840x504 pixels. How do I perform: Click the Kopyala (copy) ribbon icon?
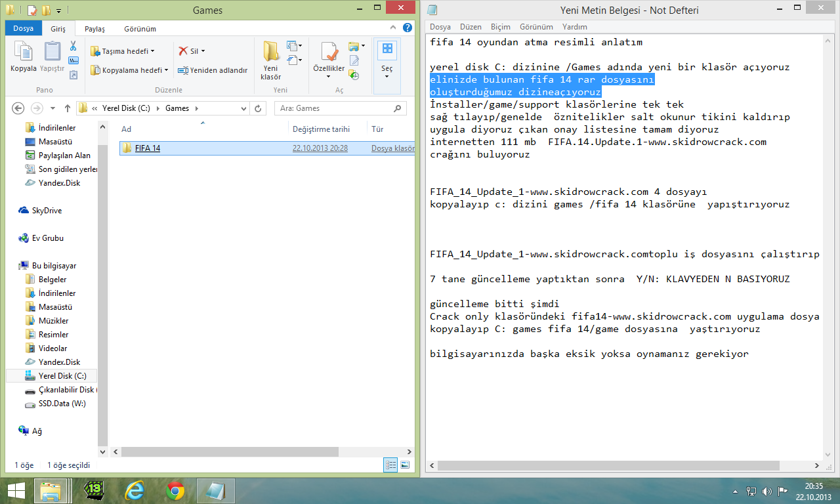[24, 52]
